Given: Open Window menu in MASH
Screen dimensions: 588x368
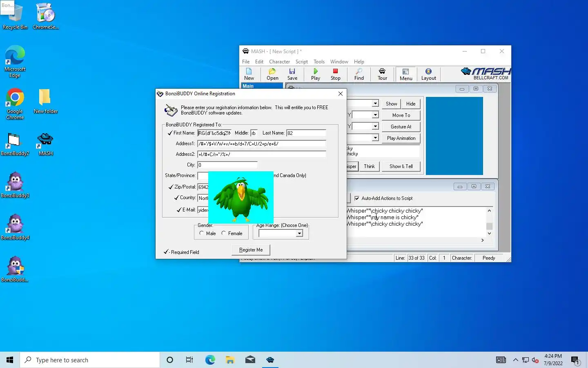Looking at the screenshot, I should tap(339, 62).
